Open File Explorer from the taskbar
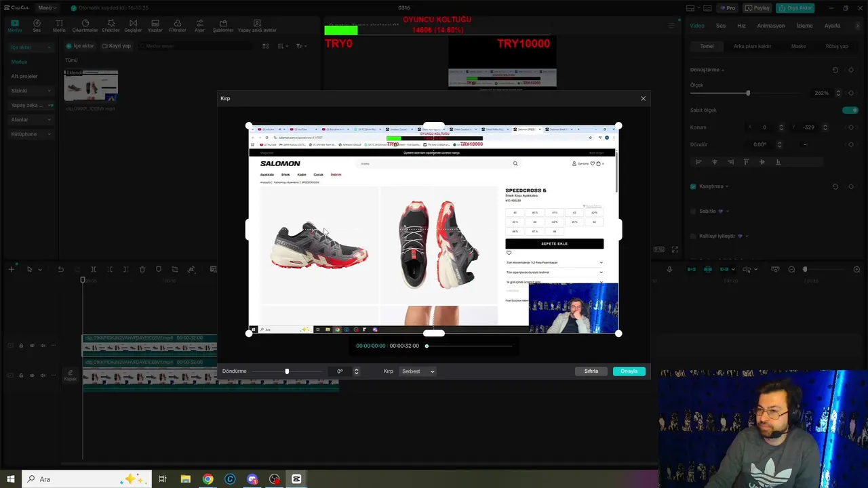 point(185,479)
